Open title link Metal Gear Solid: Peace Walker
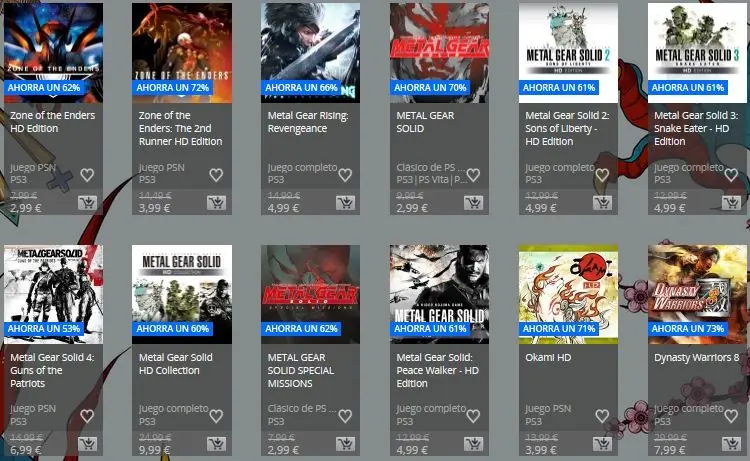Image resolution: width=750 pixels, height=461 pixels. (438, 370)
